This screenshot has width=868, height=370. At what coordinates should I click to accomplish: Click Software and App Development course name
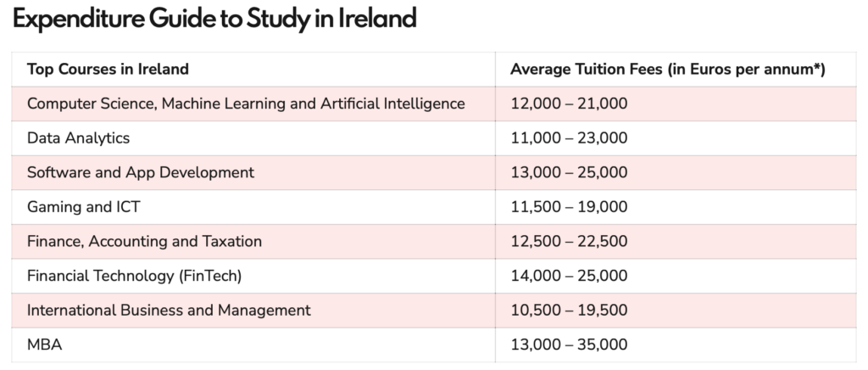tap(141, 172)
